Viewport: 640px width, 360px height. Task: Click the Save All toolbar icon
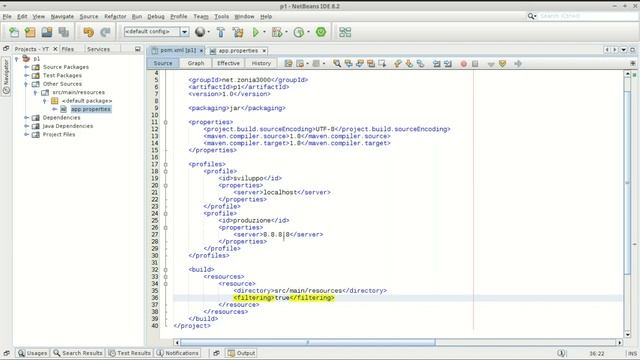pos(64,32)
